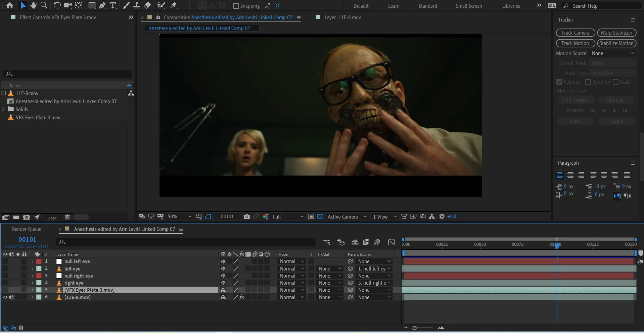Select the Eraser tool
This screenshot has height=333, width=644.
tap(147, 5)
